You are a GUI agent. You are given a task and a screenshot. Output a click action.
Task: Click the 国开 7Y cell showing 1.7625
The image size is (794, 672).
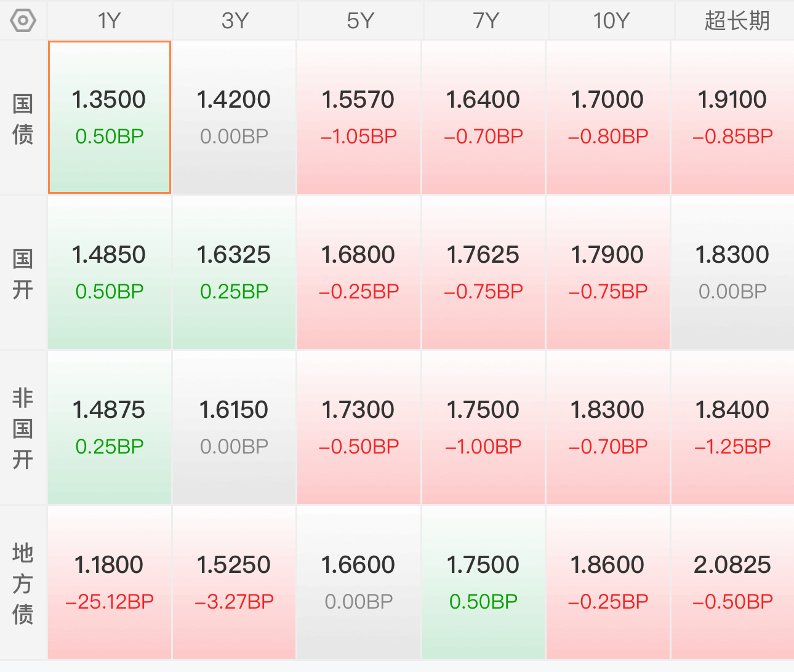[x=483, y=273]
